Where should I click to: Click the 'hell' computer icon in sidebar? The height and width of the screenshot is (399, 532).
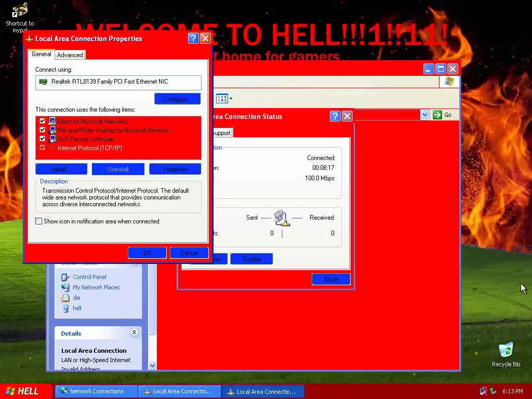point(65,308)
